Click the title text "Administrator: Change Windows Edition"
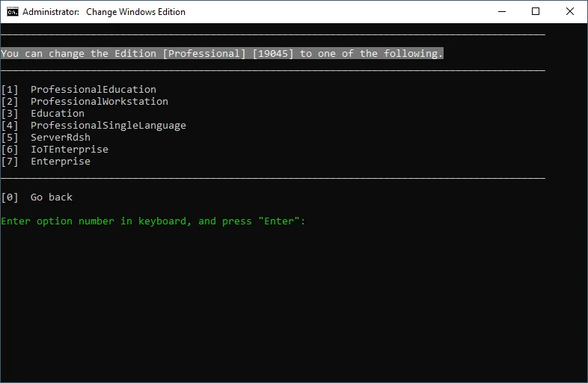The image size is (588, 383). (x=104, y=12)
